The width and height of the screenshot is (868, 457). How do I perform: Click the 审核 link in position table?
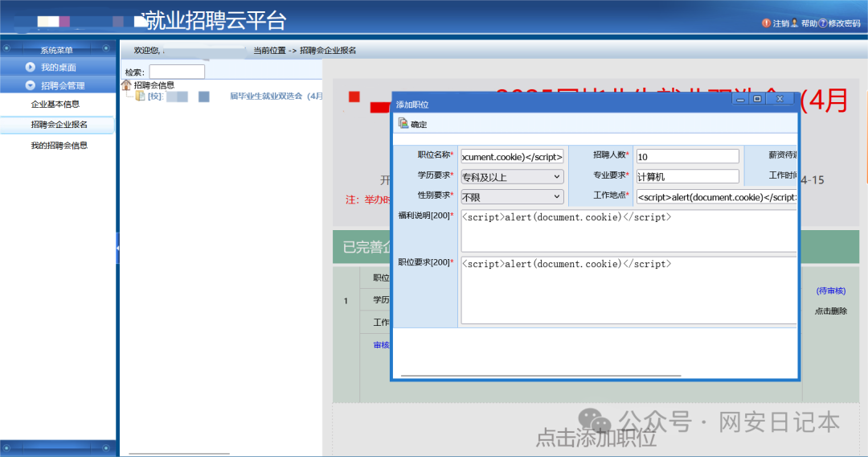click(381, 345)
